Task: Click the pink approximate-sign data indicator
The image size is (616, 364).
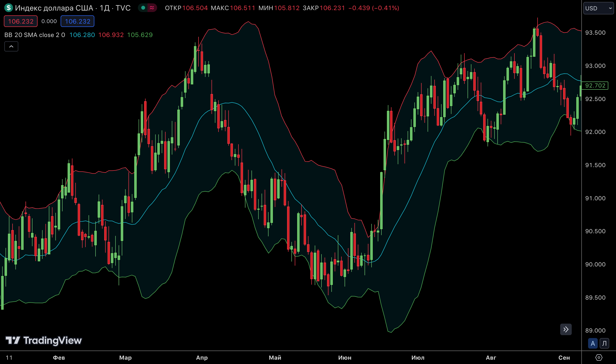Action: click(152, 8)
